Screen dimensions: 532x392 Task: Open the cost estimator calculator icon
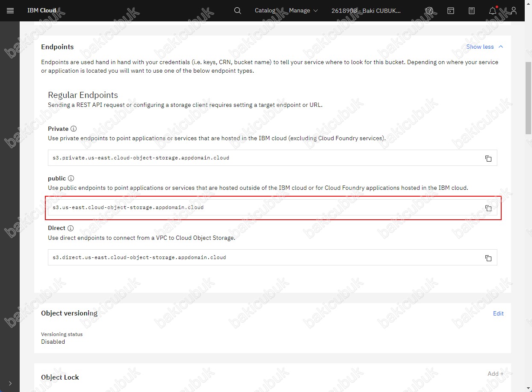(472, 11)
